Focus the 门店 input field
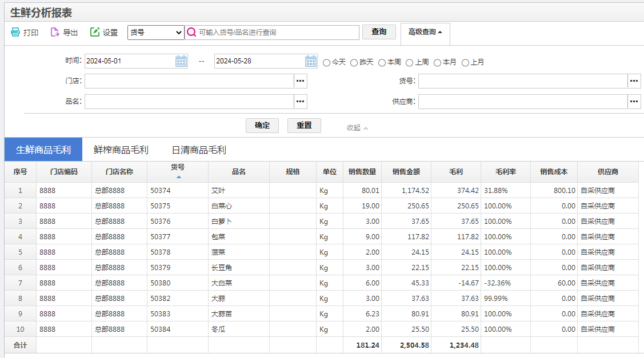Screen dimensions: 644x358 pos(189,81)
